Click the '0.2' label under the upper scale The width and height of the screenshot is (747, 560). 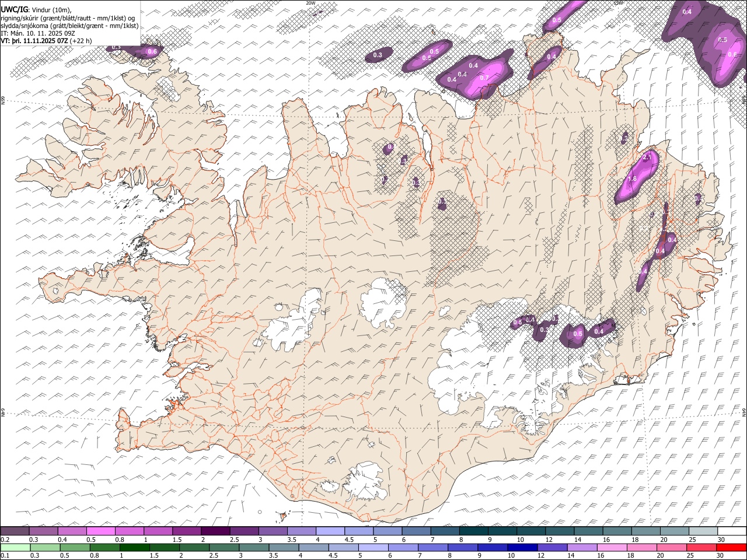pyautogui.click(x=5, y=540)
